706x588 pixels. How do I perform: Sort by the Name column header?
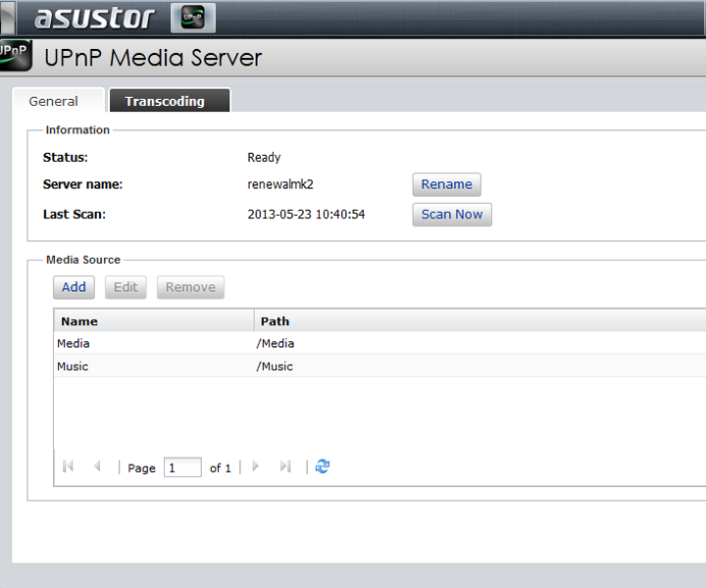tap(154, 320)
